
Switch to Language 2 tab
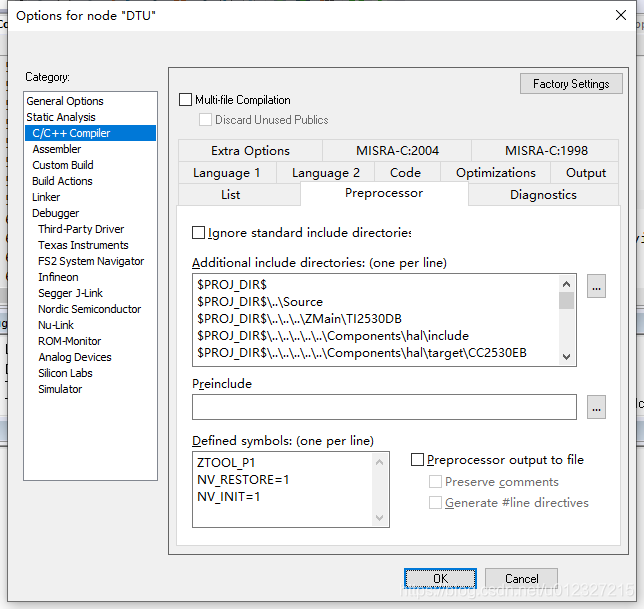coord(326,173)
